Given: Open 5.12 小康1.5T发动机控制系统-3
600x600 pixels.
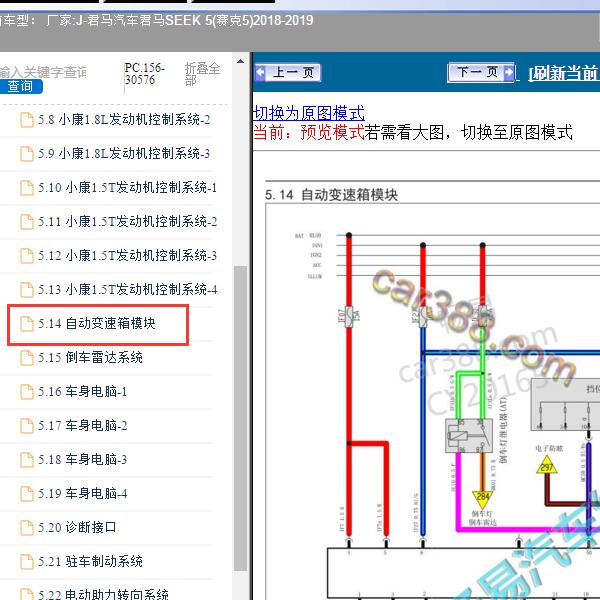Looking at the screenshot, I should [127, 255].
